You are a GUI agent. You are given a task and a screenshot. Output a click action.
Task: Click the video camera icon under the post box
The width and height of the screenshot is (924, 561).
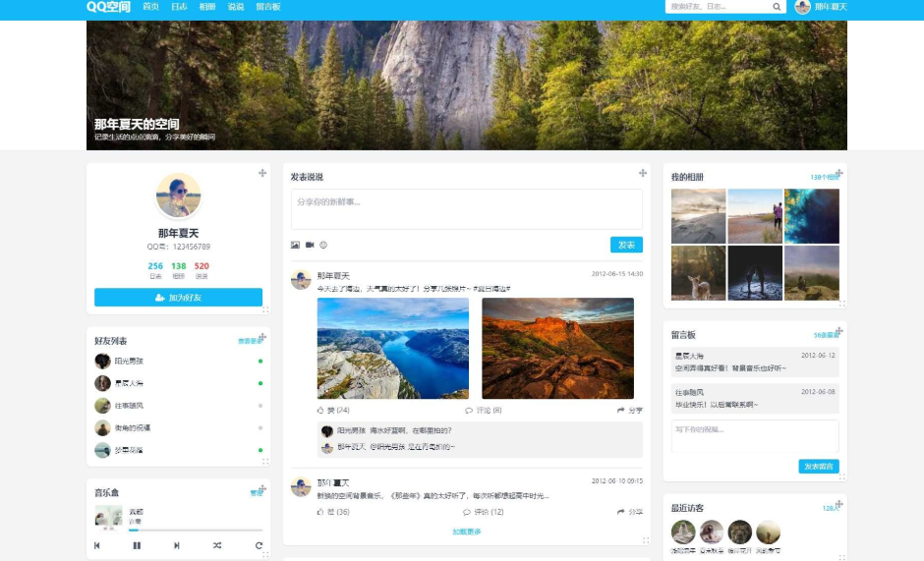(310, 245)
